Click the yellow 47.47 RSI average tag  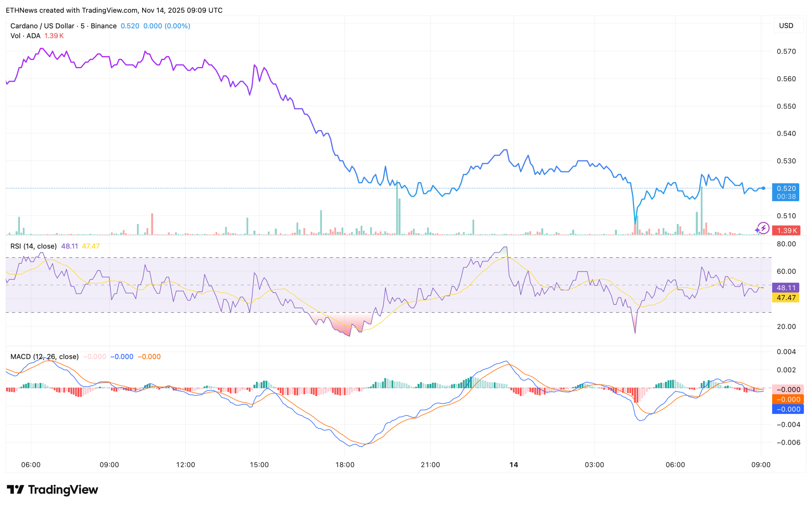[x=786, y=297]
